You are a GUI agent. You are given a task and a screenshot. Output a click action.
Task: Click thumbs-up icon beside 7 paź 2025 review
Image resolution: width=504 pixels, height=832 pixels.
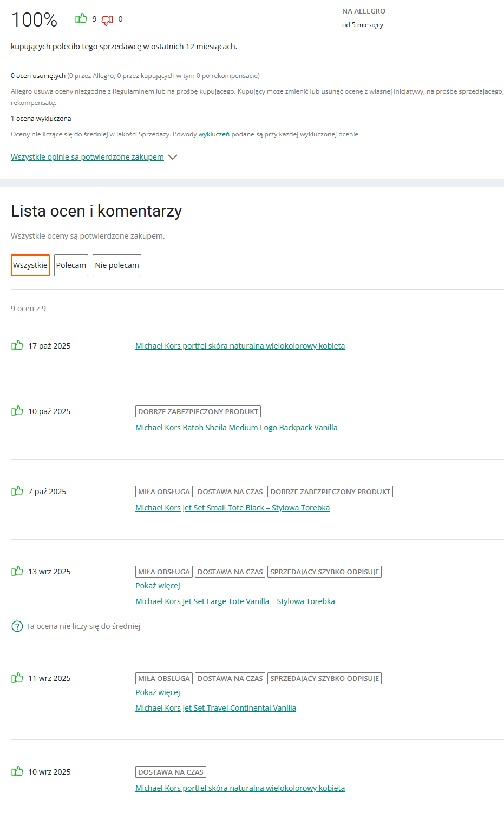17,491
